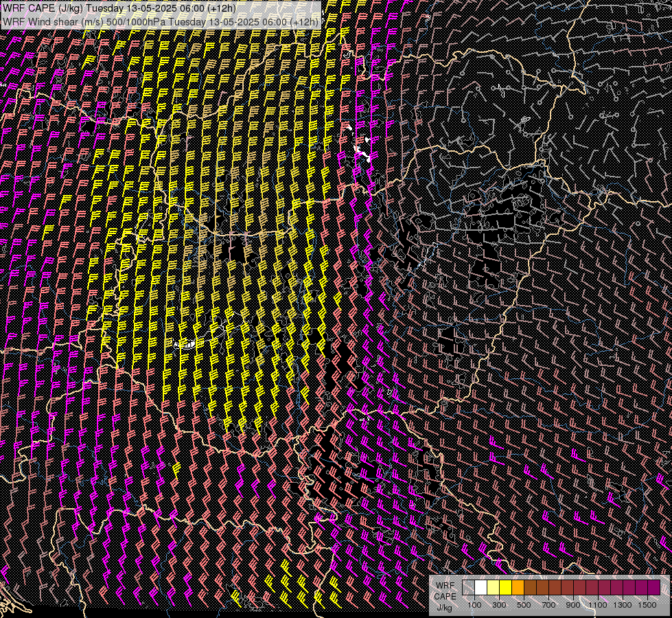The width and height of the screenshot is (672, 618).
Task: Click the 700 legend value
Action: (x=548, y=605)
